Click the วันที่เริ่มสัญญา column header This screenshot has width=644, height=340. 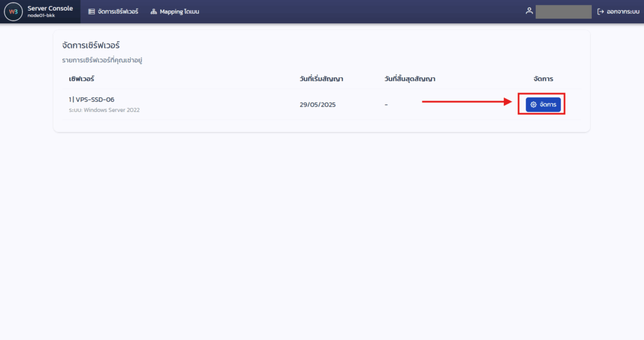pyautogui.click(x=321, y=79)
